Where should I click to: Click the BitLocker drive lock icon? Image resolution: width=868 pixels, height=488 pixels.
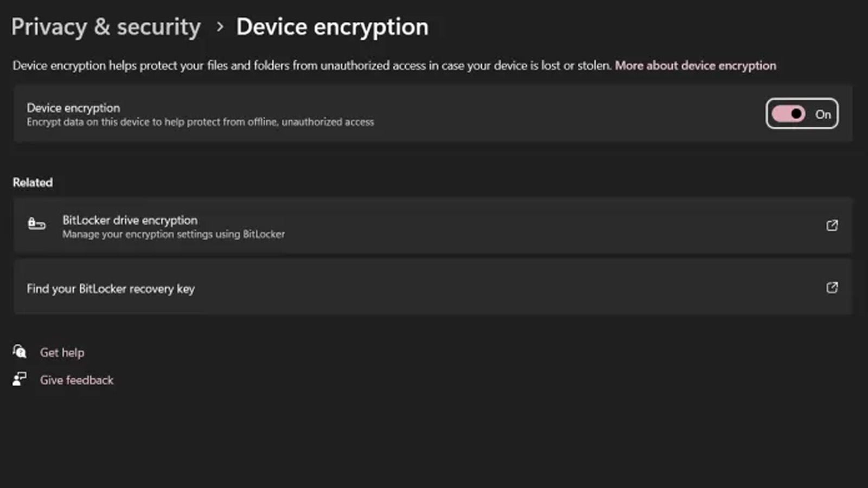36,223
